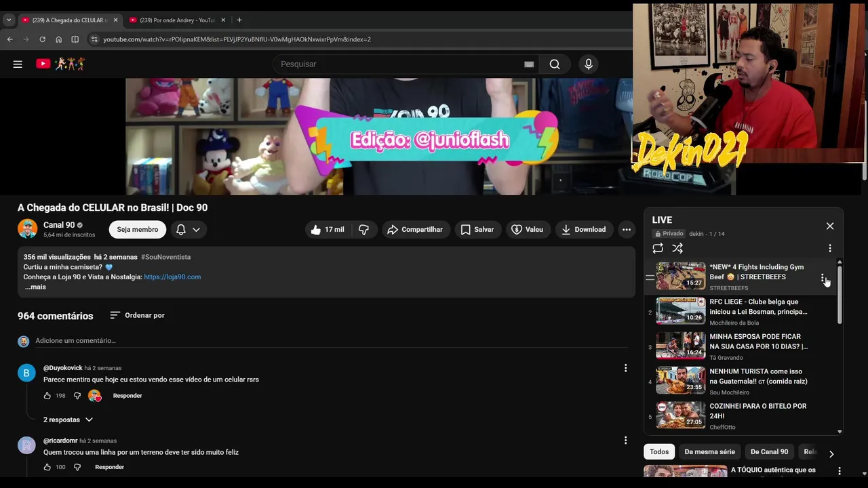868x488 pixels.
Task: Share the video via Compartilhar
Action: [415, 230]
